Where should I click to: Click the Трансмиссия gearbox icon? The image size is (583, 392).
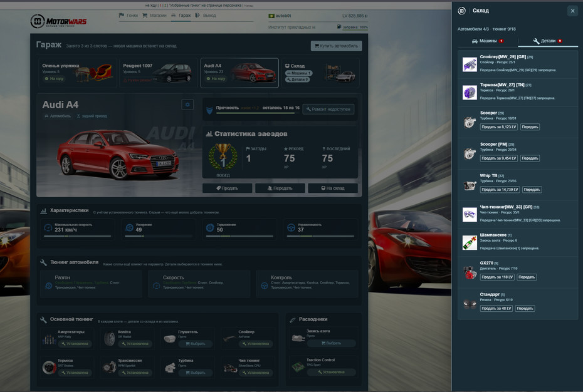click(x=109, y=367)
